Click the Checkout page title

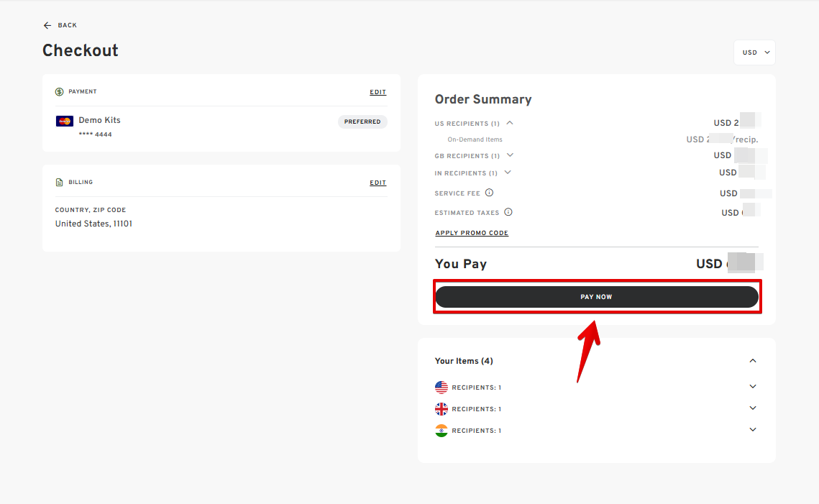click(x=81, y=50)
